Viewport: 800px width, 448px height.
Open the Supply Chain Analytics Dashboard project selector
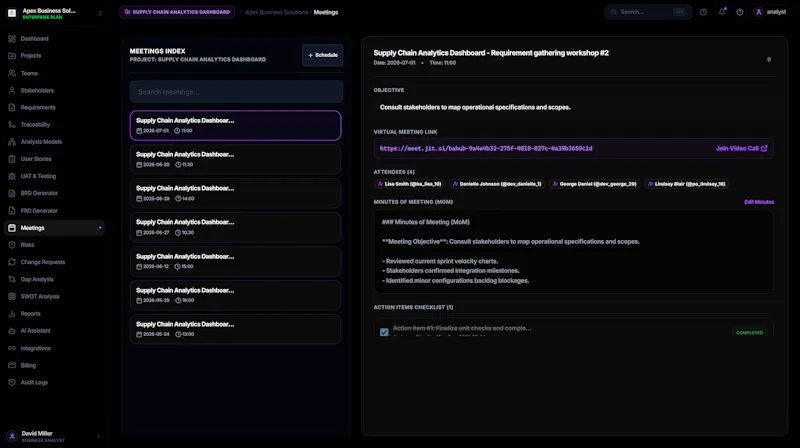pyautogui.click(x=177, y=12)
